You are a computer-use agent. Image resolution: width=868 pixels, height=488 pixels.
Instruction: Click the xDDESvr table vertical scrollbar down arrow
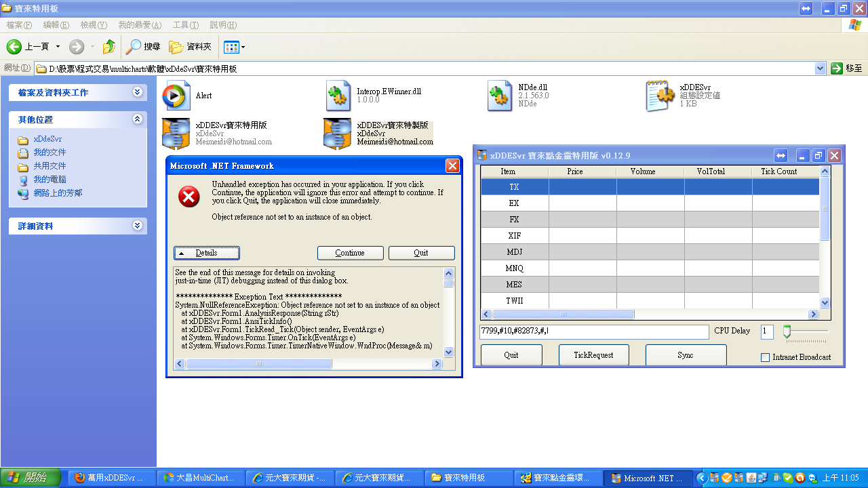click(x=825, y=303)
